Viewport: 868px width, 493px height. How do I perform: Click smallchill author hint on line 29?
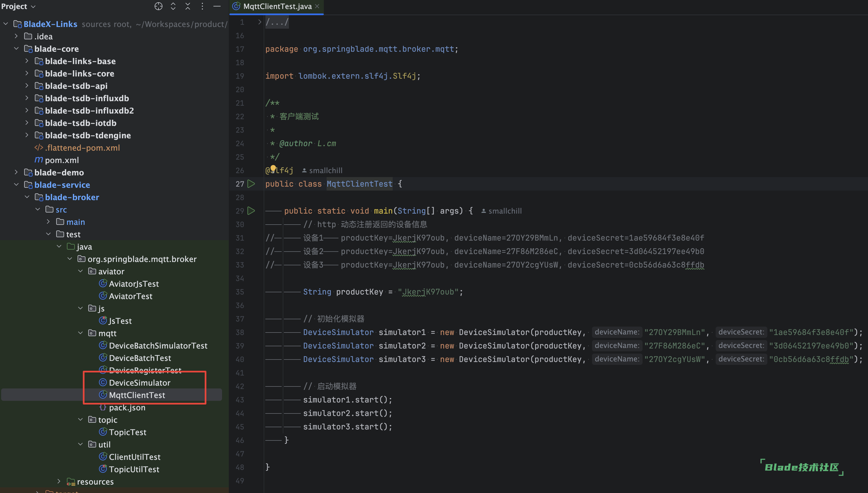coord(501,211)
